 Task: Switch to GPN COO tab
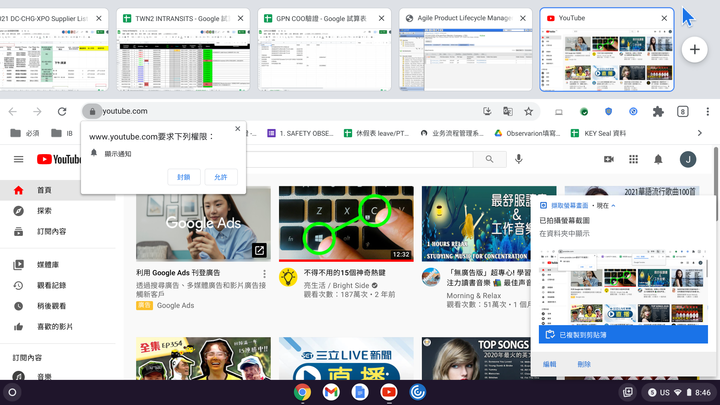(x=324, y=49)
